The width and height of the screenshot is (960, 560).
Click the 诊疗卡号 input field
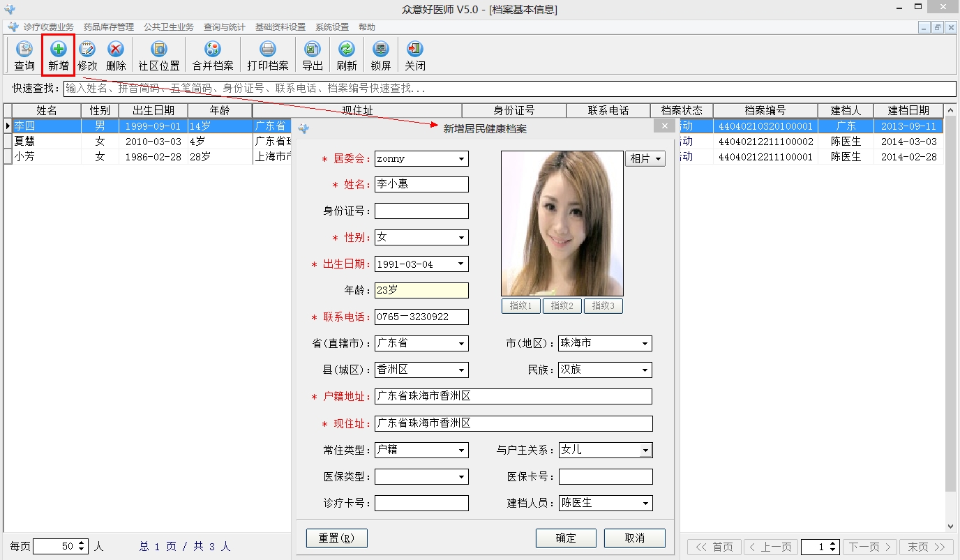[x=421, y=504]
